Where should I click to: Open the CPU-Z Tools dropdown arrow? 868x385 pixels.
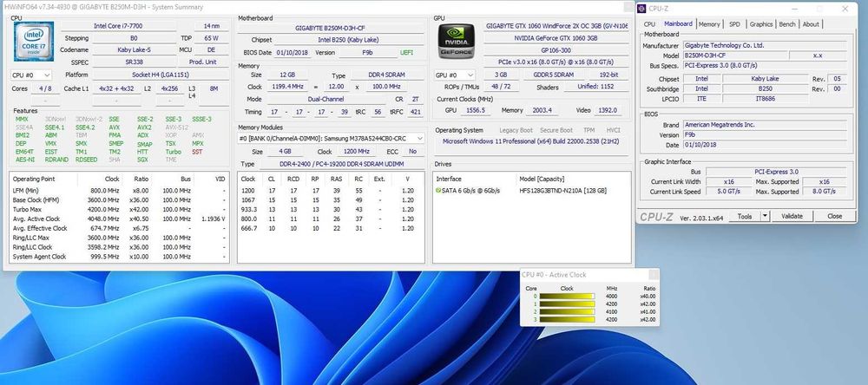pyautogui.click(x=765, y=216)
